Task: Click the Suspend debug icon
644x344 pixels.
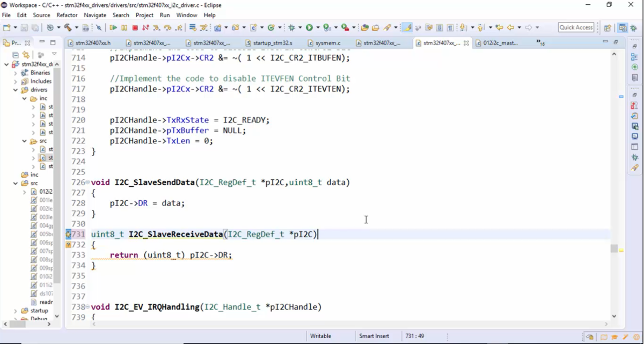Action: tap(124, 27)
